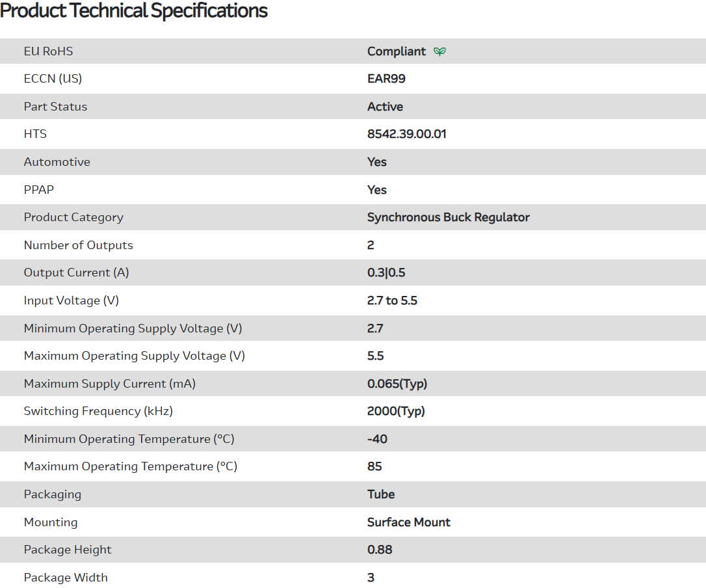Click the green RoHS leaf icon

(440, 51)
